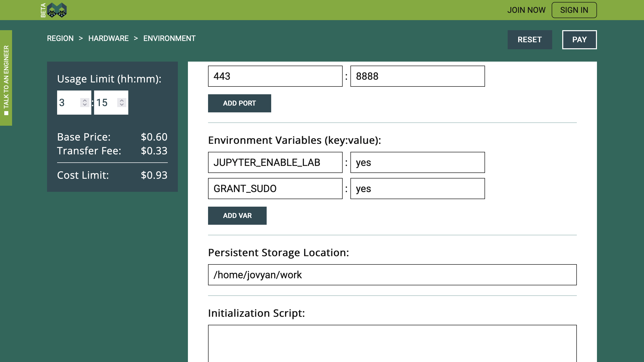Click the Usage Limit (hh:mm) label
Viewport: 644px width, 362px height.
(109, 79)
